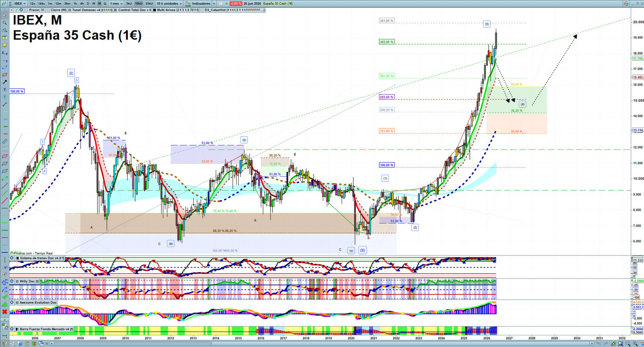Click the green plus icon beside Precio
The height and width of the screenshot is (347, 644).
17,10
